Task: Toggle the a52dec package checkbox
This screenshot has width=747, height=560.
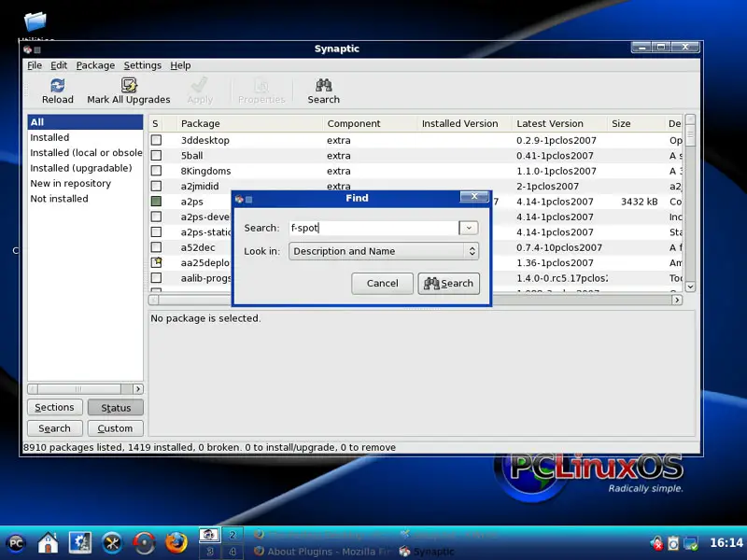Action: pos(156,247)
